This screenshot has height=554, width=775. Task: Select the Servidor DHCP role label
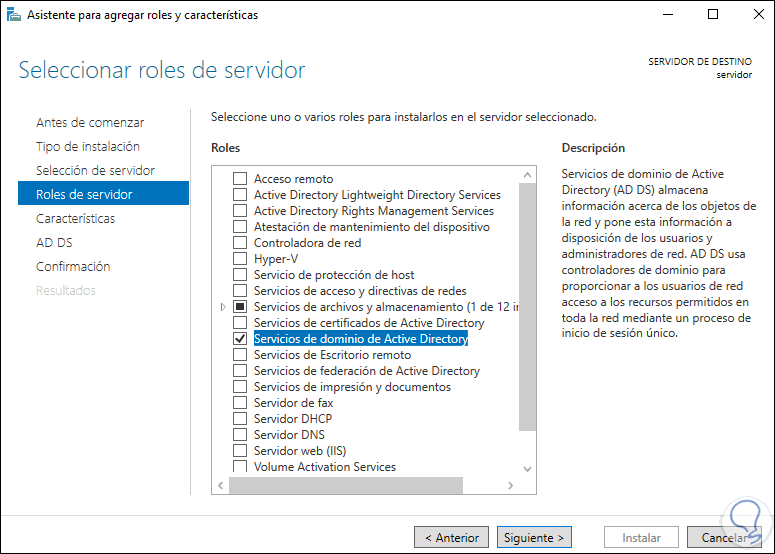click(293, 419)
